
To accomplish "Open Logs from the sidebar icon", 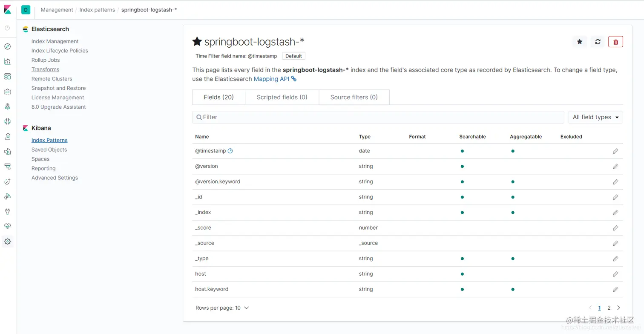I will coord(7,151).
